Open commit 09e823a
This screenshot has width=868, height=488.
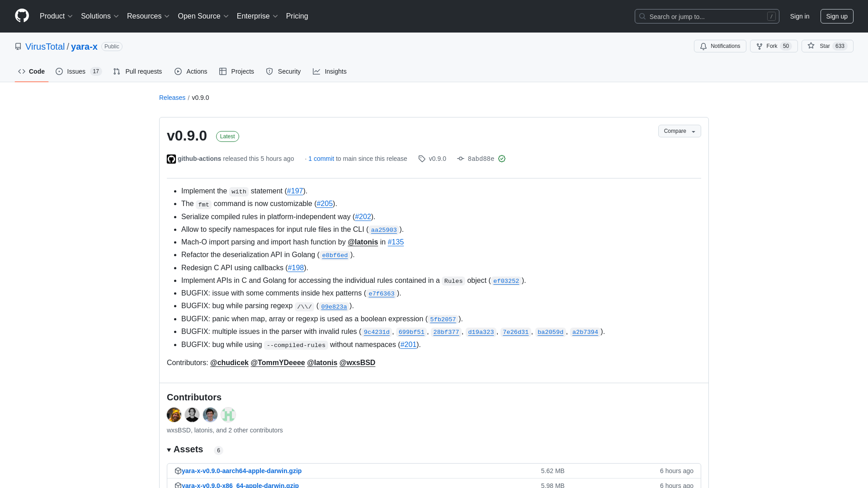334,307
